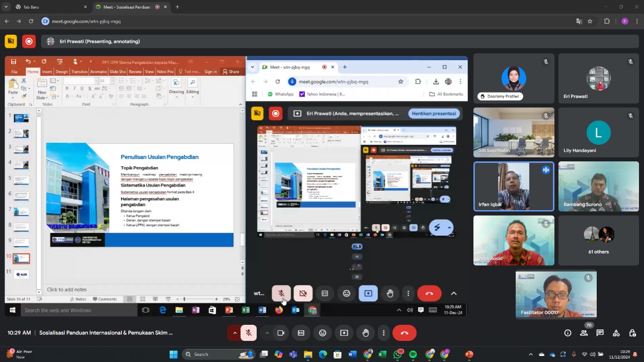Click the Present now screen share icon
644x362 pixels.
tap(344, 333)
